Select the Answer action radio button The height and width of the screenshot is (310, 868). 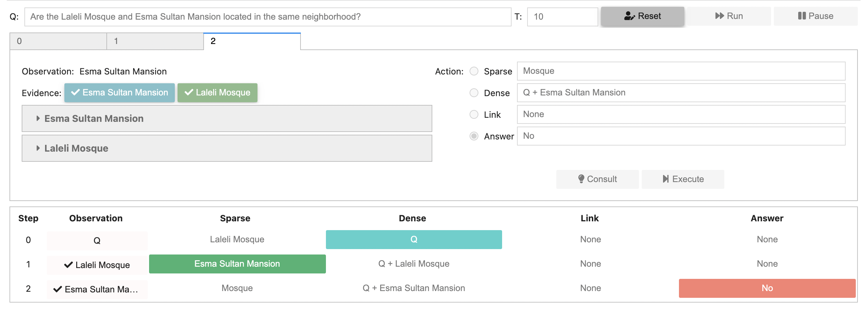click(x=474, y=136)
